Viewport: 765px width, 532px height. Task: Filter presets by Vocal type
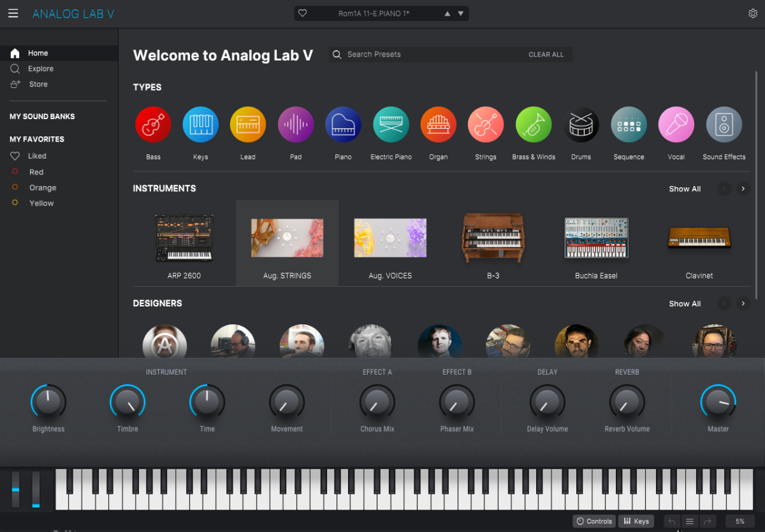pyautogui.click(x=676, y=124)
